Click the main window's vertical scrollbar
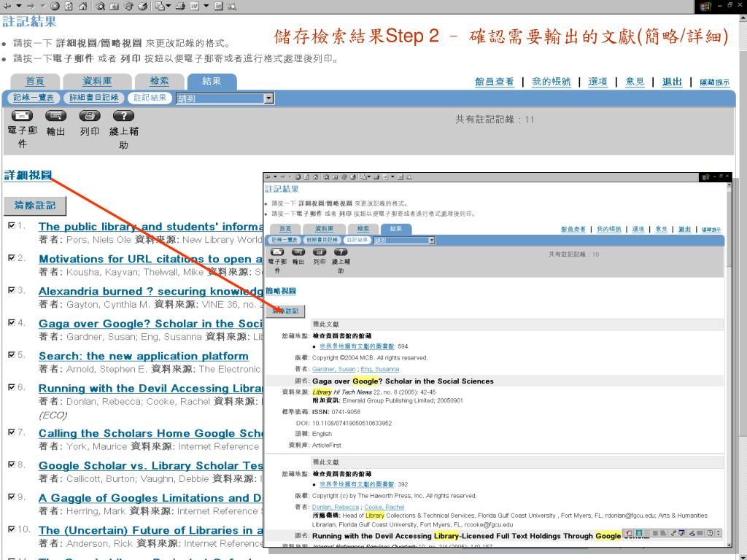The height and width of the screenshot is (560, 747). coord(743,286)
